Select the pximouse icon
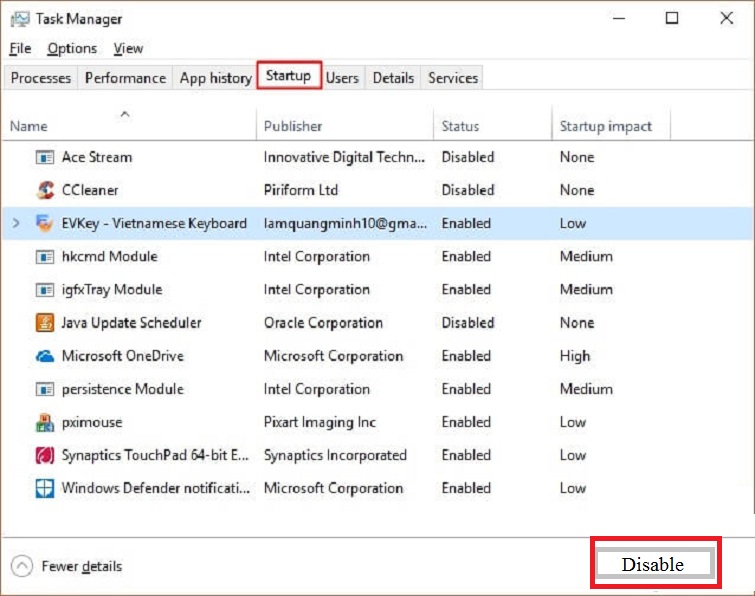 pyautogui.click(x=44, y=422)
